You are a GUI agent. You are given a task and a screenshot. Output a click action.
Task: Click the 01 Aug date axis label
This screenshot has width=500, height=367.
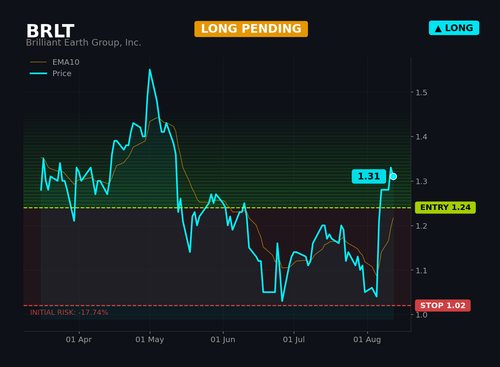[367, 340]
